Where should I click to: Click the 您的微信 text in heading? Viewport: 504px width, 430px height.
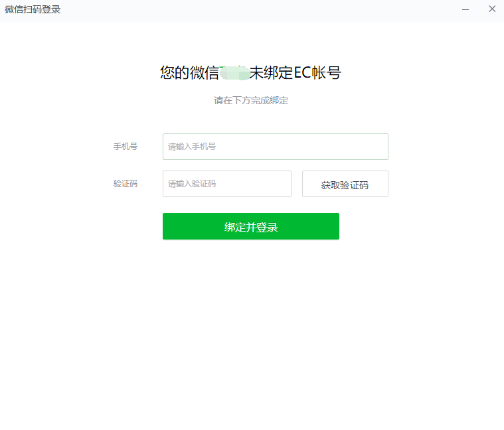(x=189, y=73)
